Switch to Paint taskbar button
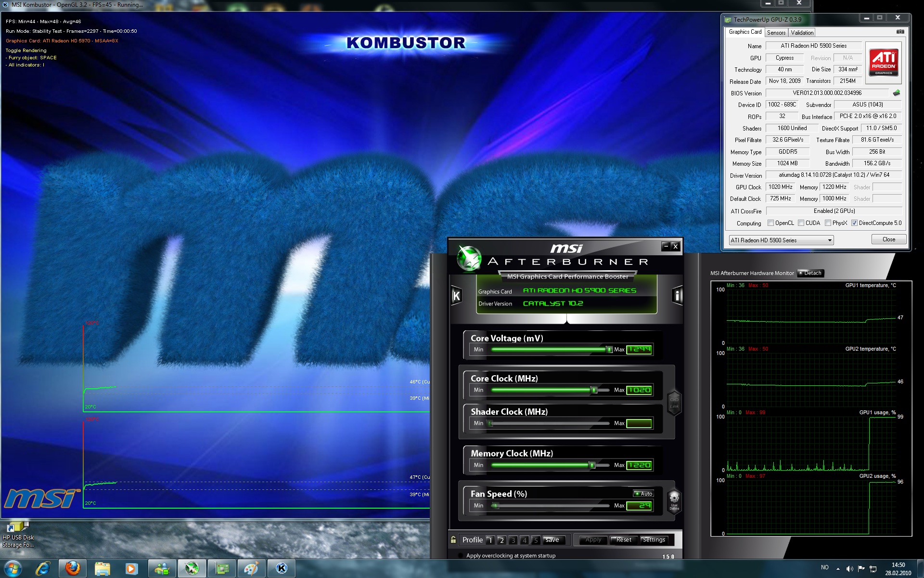 [x=252, y=569]
